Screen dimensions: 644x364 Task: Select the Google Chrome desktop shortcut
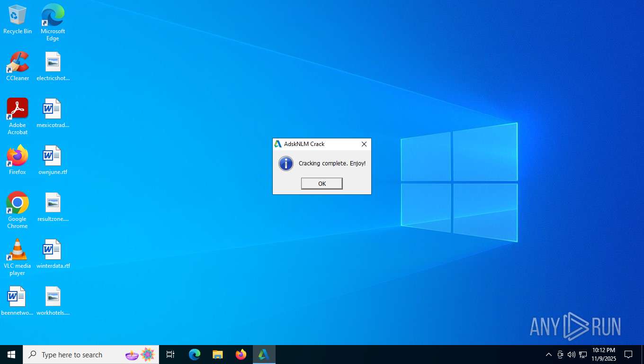(x=18, y=210)
